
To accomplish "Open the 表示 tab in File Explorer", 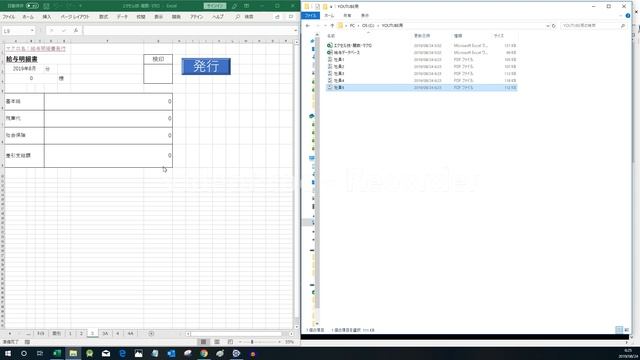I will click(365, 16).
